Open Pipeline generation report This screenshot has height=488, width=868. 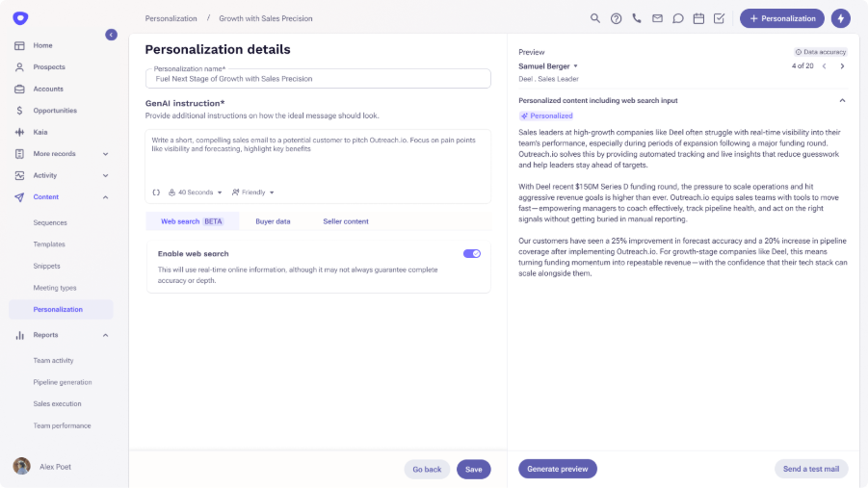pos(63,382)
